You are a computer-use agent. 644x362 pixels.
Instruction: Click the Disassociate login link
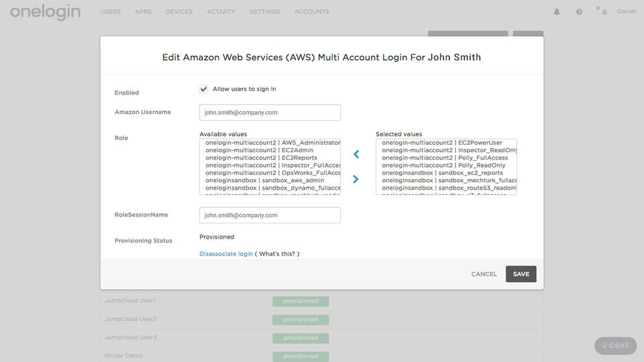[226, 254]
